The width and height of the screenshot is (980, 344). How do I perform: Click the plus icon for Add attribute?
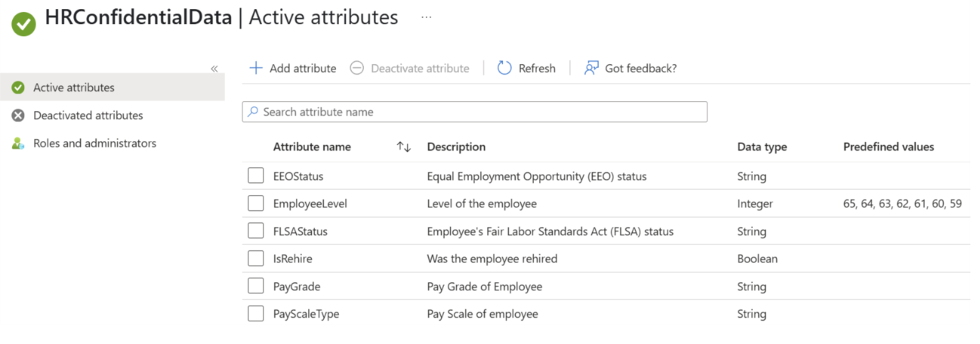(x=256, y=68)
